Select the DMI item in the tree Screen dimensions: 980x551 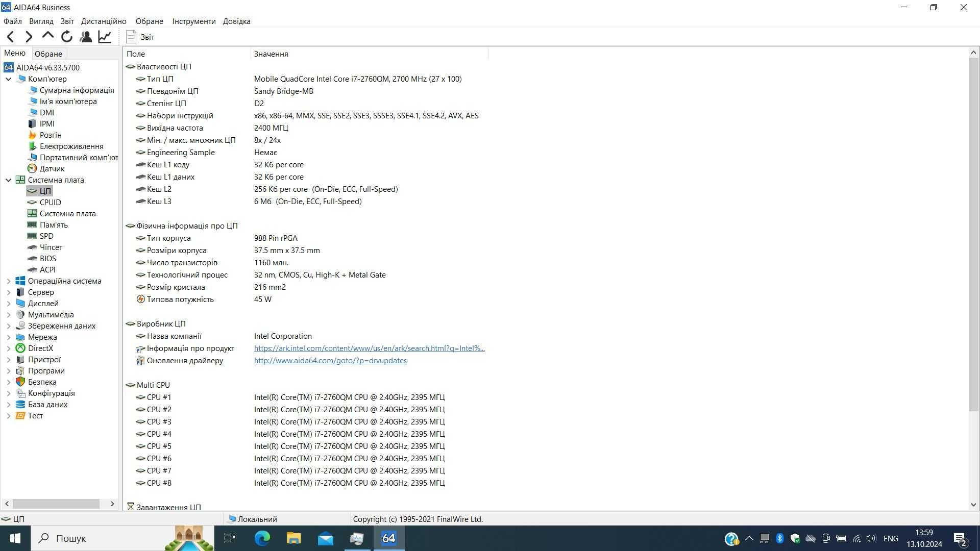coord(47,113)
